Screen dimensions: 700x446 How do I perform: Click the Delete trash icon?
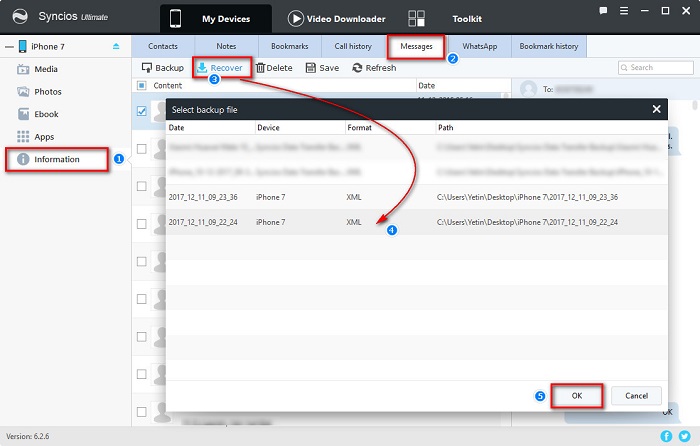pyautogui.click(x=260, y=68)
